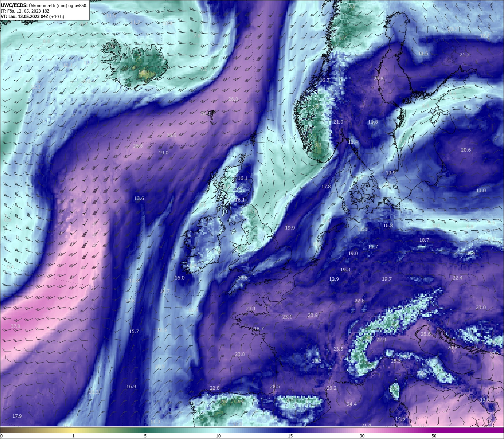
Task: Click the 19.3 value label
Action: 345,270
